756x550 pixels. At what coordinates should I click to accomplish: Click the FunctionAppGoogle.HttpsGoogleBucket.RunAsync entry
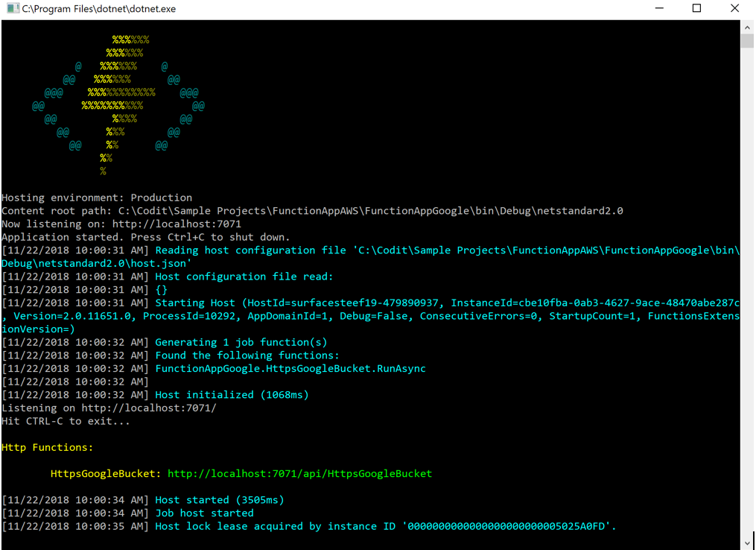290,369
